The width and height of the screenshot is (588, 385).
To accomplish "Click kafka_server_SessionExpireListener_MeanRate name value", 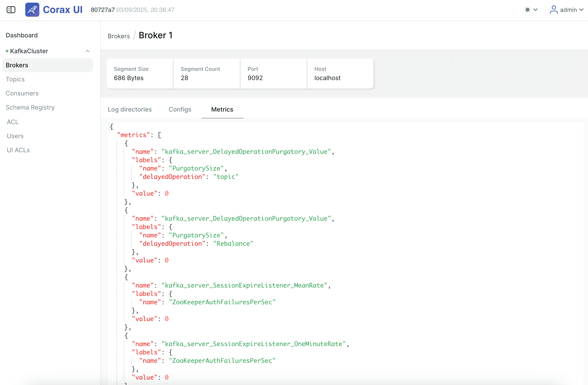I will 244,285.
